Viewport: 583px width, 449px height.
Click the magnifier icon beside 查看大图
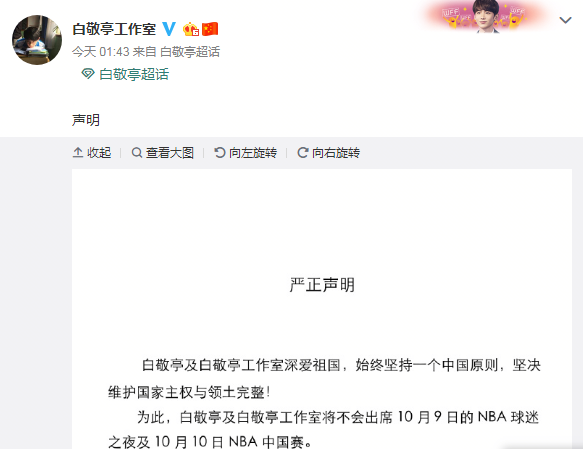137,153
